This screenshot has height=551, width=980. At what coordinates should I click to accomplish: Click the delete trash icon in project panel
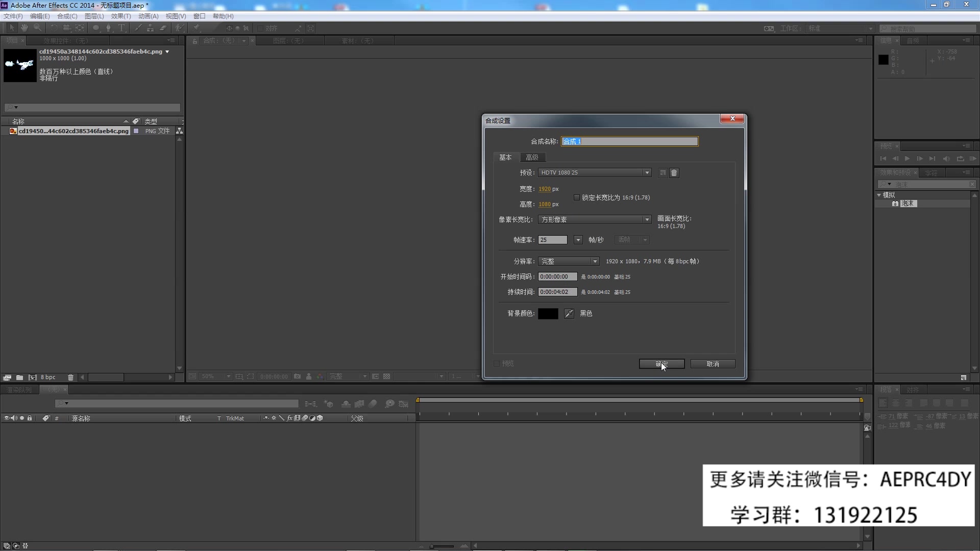tap(70, 378)
